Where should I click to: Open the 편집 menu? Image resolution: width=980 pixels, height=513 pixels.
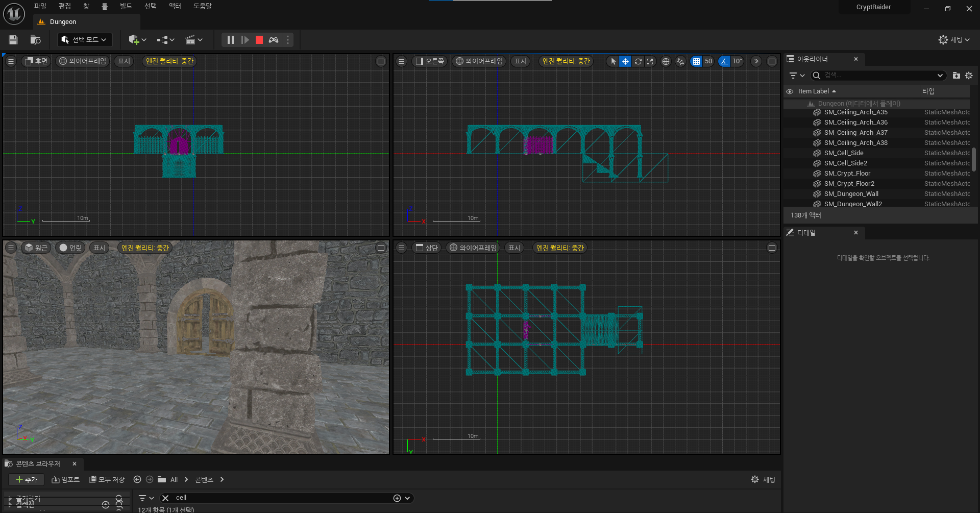click(64, 6)
